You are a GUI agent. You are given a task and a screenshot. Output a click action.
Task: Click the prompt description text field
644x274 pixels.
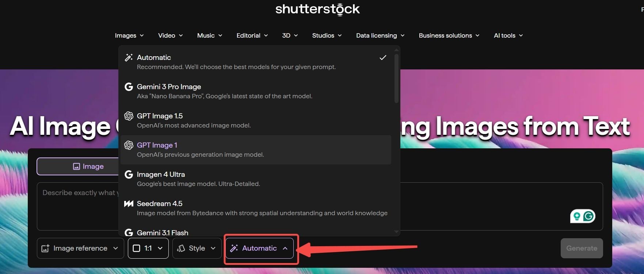pos(320,206)
